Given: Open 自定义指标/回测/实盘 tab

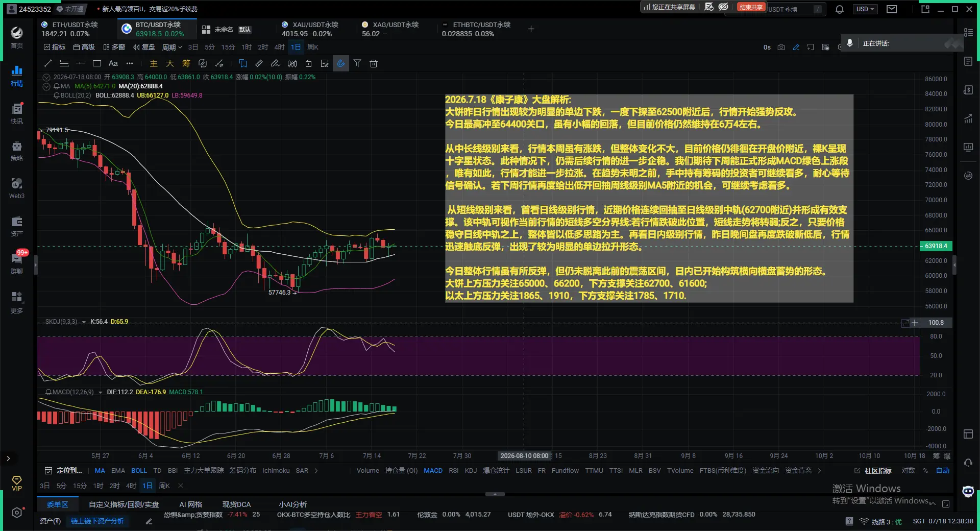Looking at the screenshot, I should pos(124,504).
